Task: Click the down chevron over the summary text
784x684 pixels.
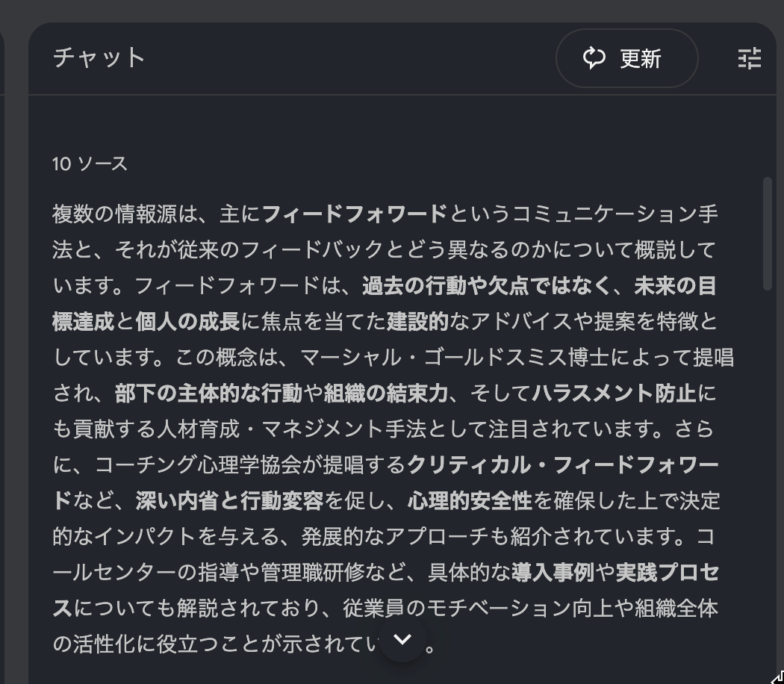Action: (402, 640)
